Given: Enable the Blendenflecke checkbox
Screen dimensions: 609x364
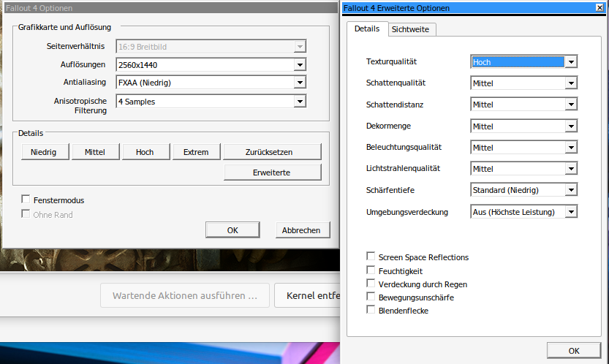Looking at the screenshot, I should (371, 310).
